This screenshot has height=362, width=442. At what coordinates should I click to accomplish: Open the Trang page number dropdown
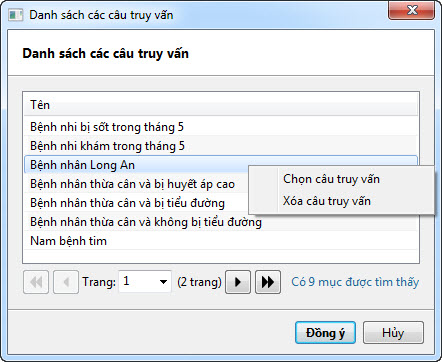point(163,282)
